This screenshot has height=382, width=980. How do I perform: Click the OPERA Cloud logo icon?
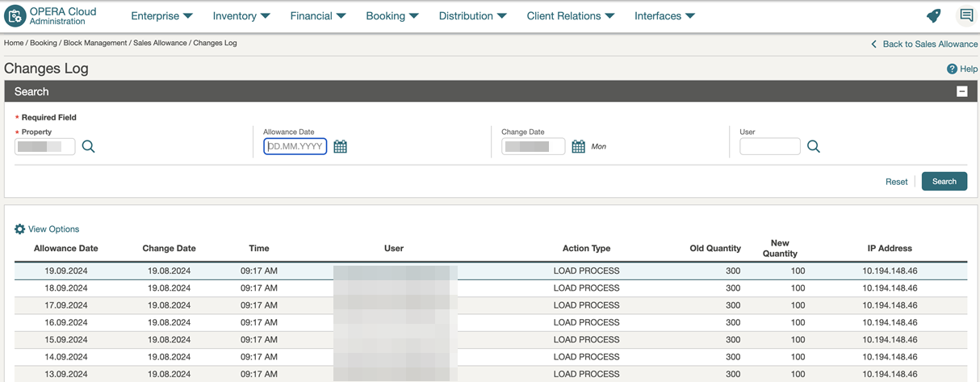(15, 15)
